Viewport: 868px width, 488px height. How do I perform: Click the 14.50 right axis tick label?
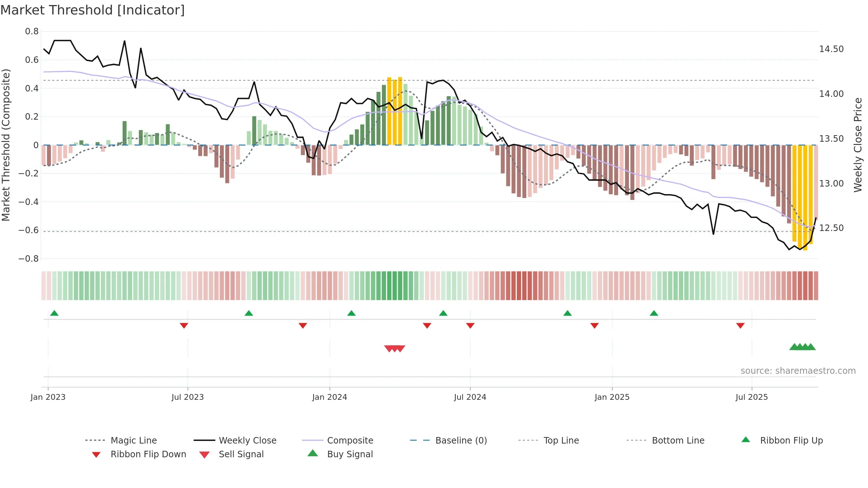pos(831,49)
